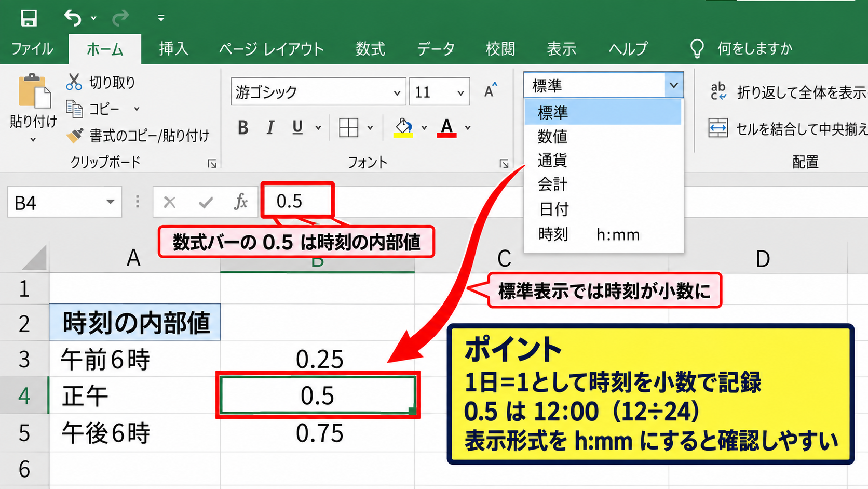Viewport: 868px width, 489px height.
Task: Open the データ tab
Action: (436, 49)
